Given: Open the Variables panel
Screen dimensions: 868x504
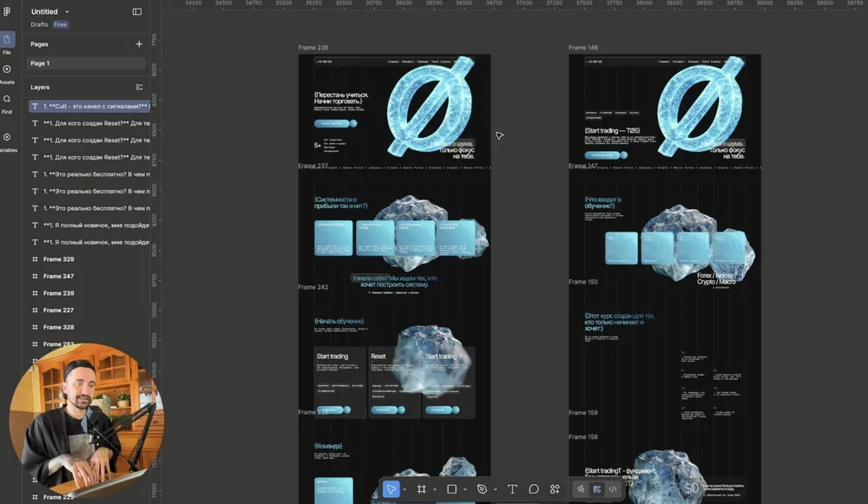Looking at the screenshot, I should pos(7,141).
